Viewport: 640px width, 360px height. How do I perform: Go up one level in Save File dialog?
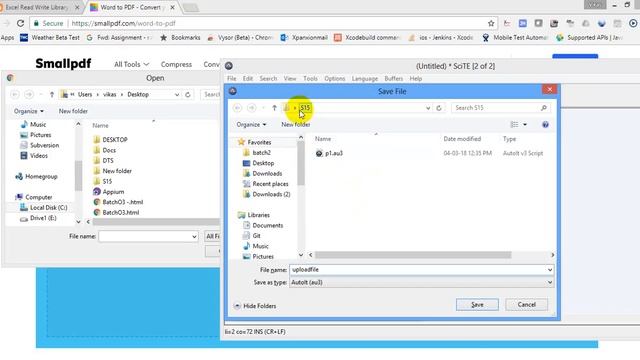pyautogui.click(x=274, y=108)
